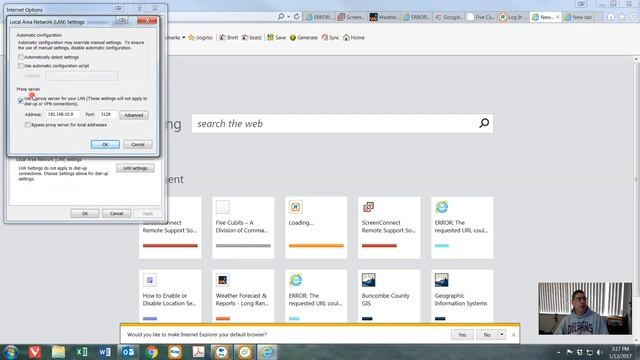Dismiss the default browser notification bar
The height and width of the screenshot is (360, 640).
pyautogui.click(x=513, y=335)
